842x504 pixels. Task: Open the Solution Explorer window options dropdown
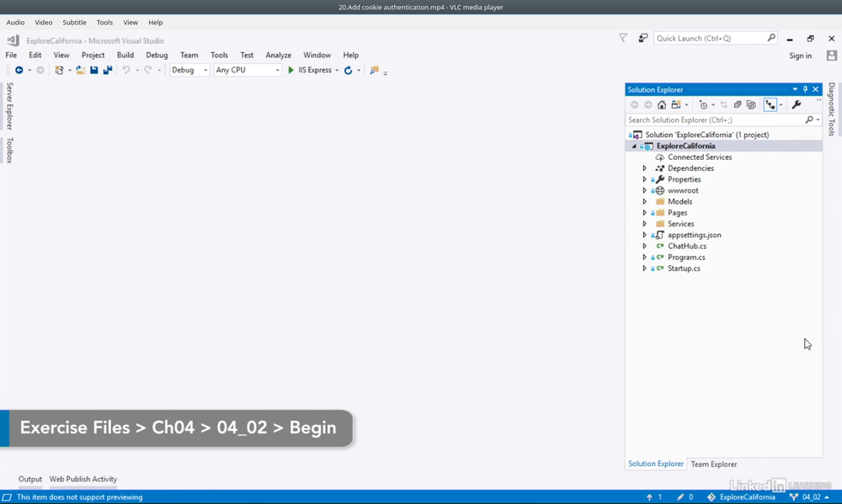click(x=795, y=90)
